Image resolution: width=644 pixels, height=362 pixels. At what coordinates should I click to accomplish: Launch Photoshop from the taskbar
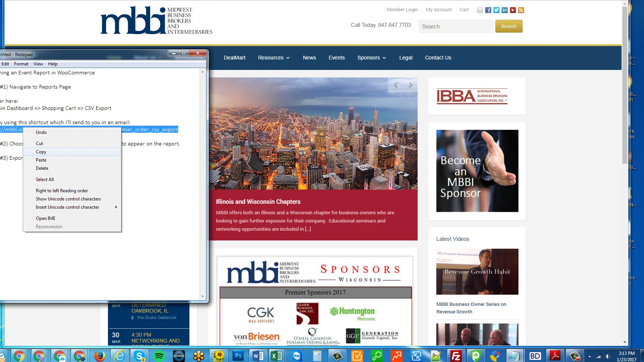coord(238,356)
